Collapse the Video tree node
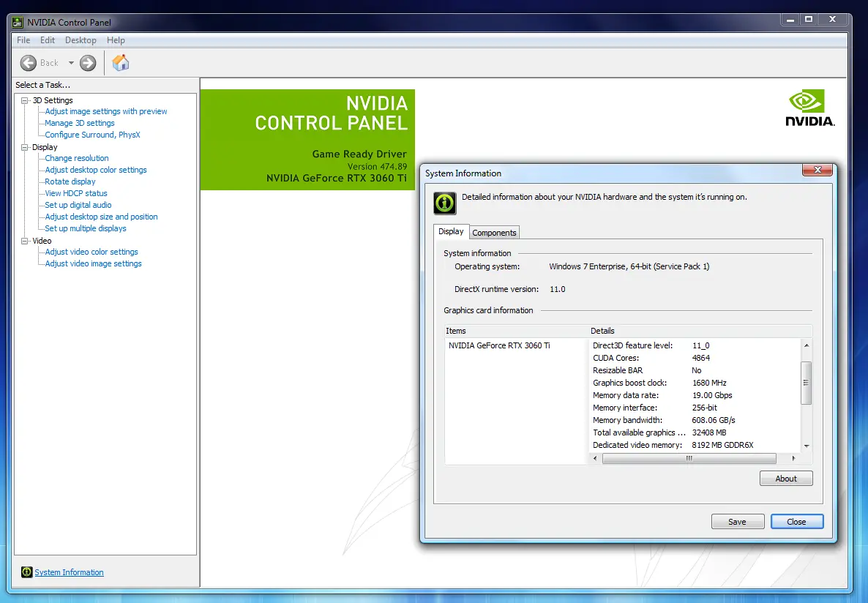The height and width of the screenshot is (603, 868). click(x=24, y=241)
